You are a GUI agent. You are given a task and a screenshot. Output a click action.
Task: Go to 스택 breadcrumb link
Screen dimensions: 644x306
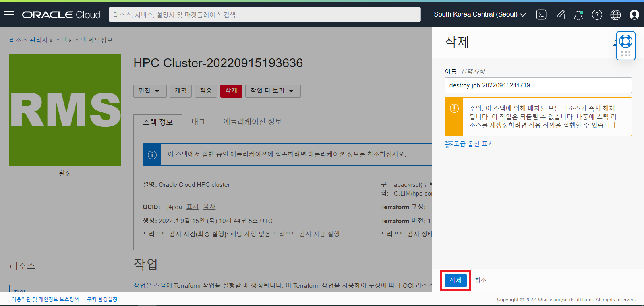61,40
